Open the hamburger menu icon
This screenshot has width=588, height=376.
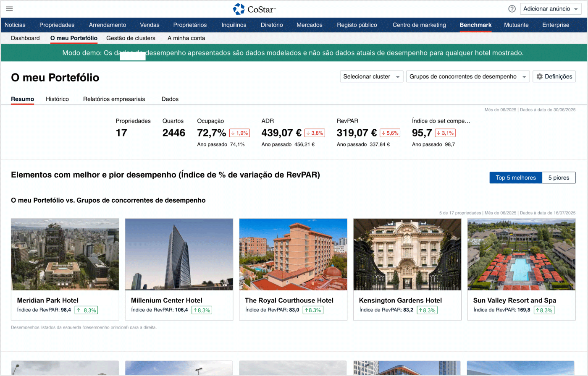(x=9, y=9)
